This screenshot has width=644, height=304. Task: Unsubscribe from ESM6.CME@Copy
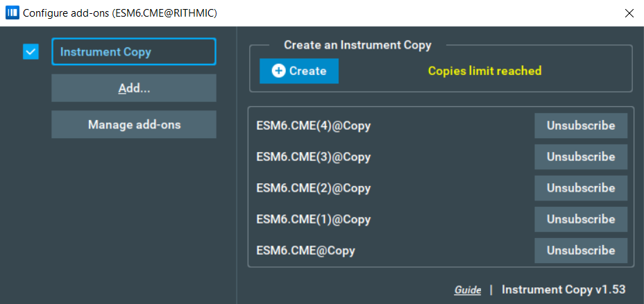coord(581,251)
